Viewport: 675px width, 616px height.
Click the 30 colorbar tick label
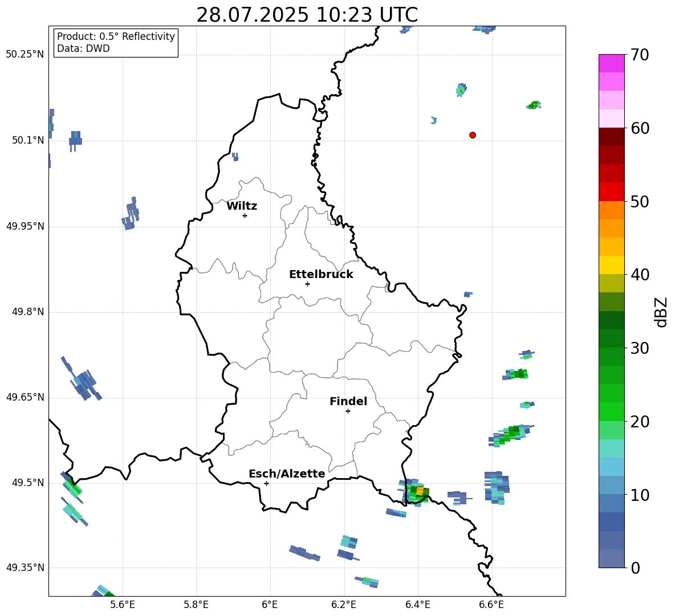640,348
